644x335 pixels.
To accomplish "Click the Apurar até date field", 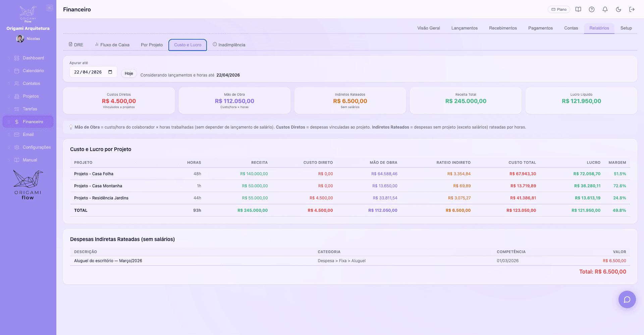I will 93,72.
